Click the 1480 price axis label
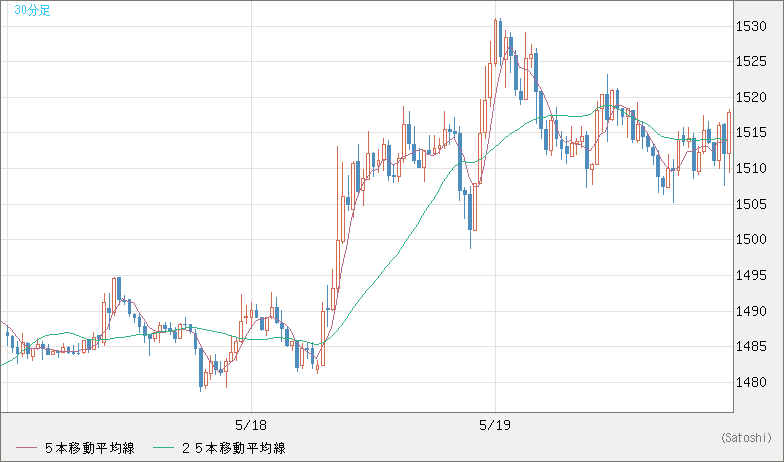 click(751, 382)
